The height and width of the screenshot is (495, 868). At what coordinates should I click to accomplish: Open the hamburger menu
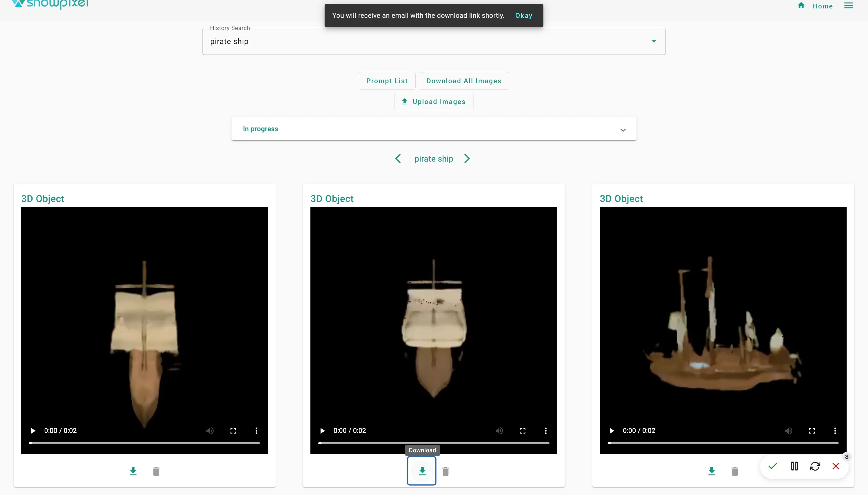click(849, 5)
